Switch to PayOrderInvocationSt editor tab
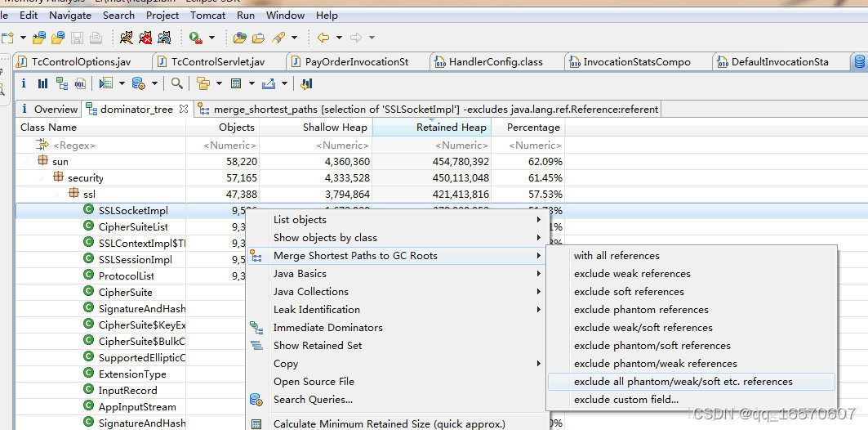Image resolution: width=868 pixels, height=430 pixels. point(357,61)
